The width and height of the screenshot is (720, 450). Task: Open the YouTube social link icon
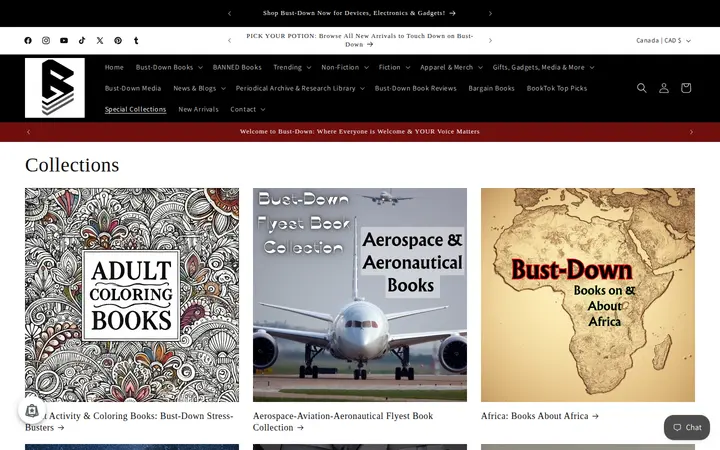tap(64, 40)
